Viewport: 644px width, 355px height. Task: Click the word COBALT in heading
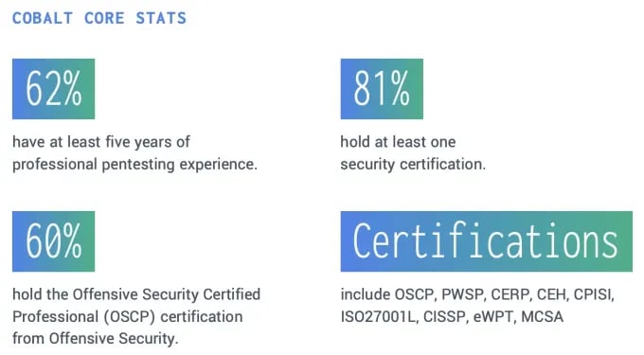pos(43,18)
